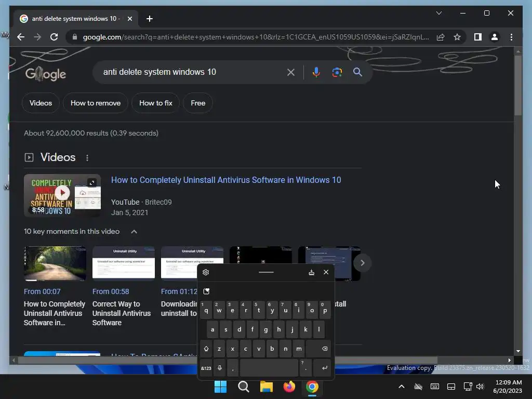The image size is (532, 399).
Task: View site security lock info
Action: 75,37
